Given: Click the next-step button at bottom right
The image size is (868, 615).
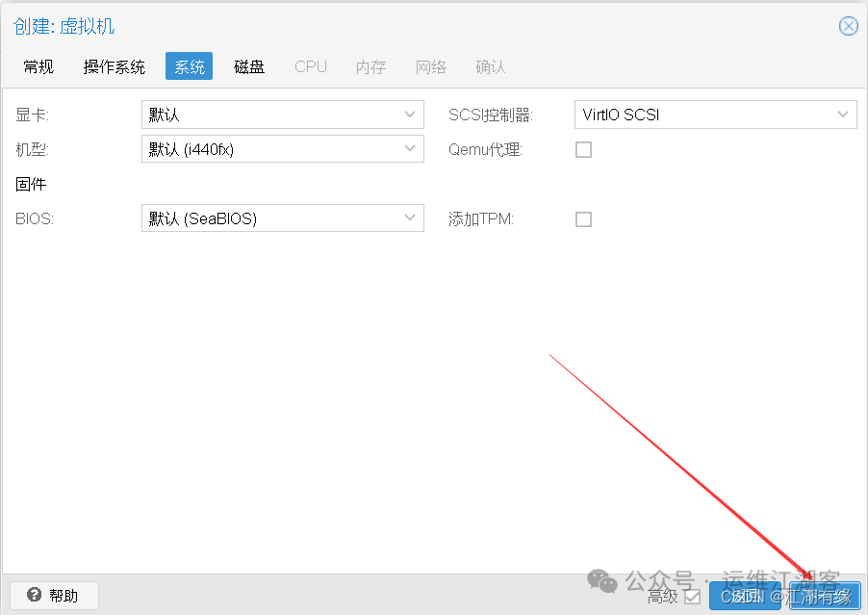Looking at the screenshot, I should click(x=825, y=596).
